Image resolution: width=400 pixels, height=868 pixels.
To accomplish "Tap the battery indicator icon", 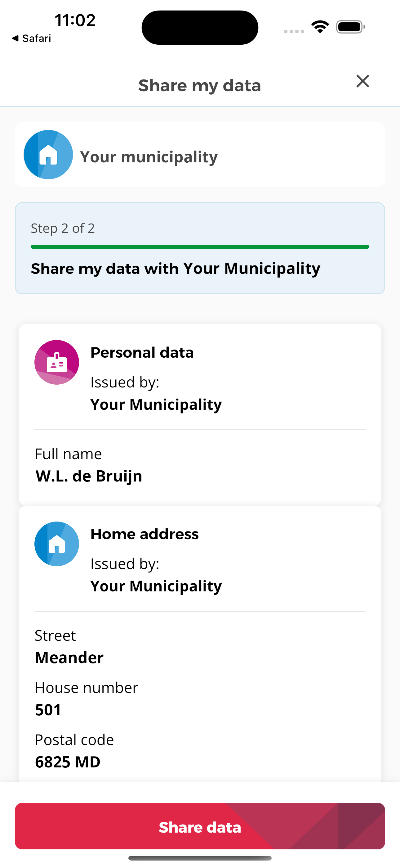I will [x=350, y=27].
